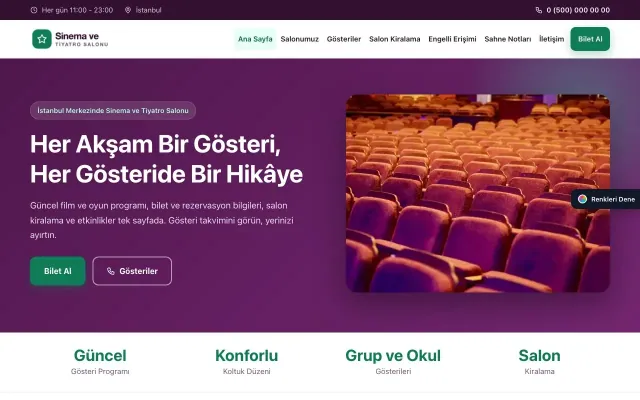The height and width of the screenshot is (400, 640).
Task: Select the Salon Kiralama menu item
Action: (395, 39)
